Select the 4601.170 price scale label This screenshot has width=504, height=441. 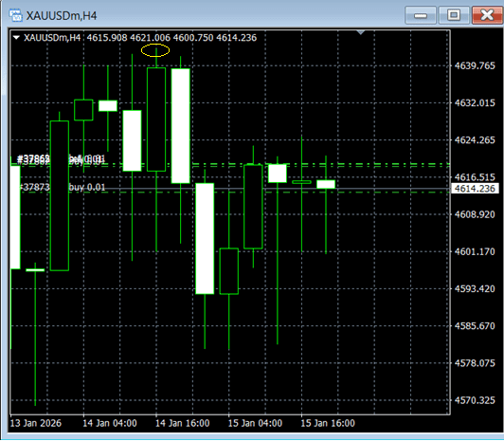tap(475, 251)
